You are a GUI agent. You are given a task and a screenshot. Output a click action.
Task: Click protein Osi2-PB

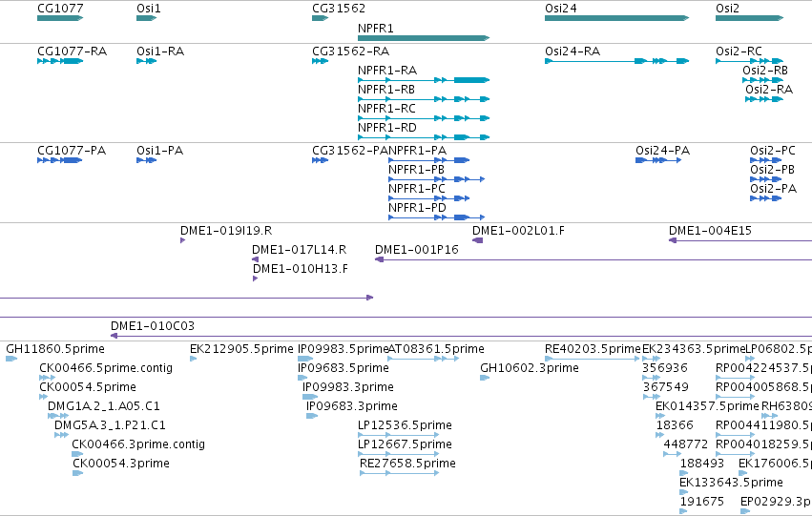[766, 179]
